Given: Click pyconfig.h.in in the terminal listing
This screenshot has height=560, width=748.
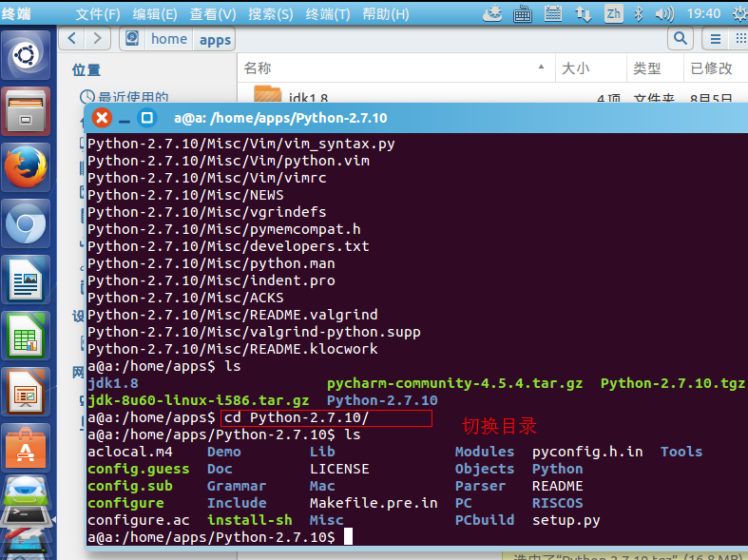Looking at the screenshot, I should [x=587, y=452].
